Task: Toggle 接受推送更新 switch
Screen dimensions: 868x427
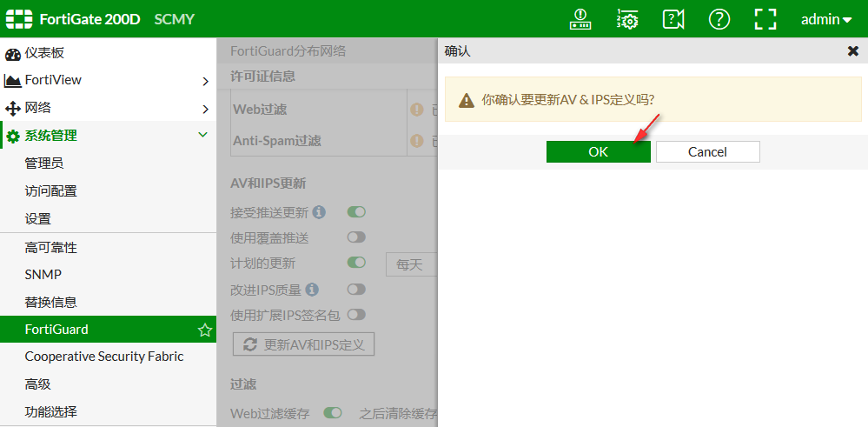Action: point(356,211)
